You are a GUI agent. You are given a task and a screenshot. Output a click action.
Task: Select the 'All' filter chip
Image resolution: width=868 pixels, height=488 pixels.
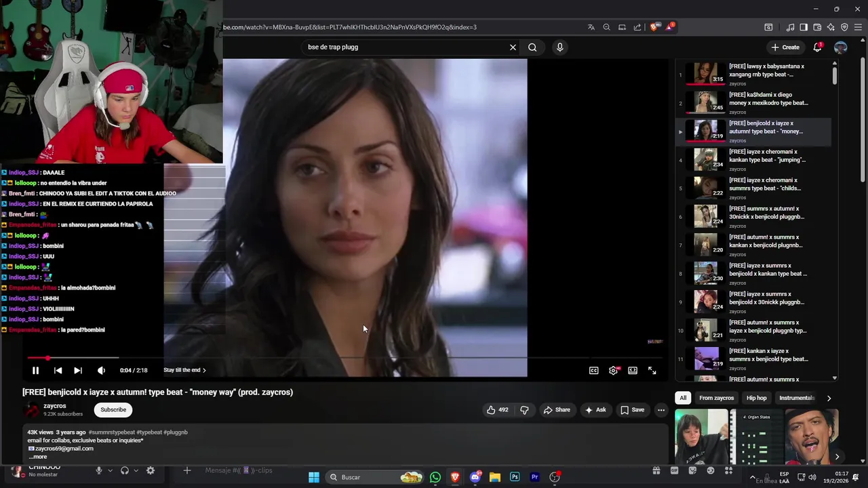(x=683, y=398)
